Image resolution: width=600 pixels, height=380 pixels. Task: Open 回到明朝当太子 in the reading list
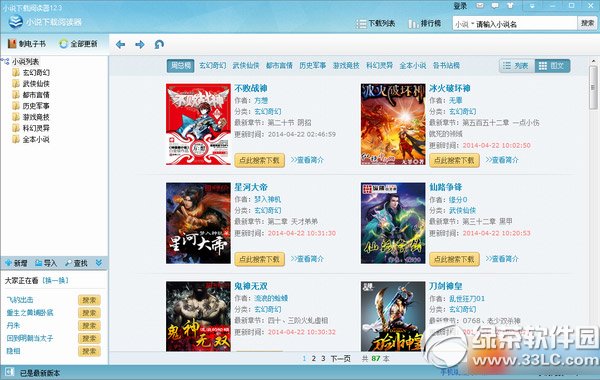point(30,338)
